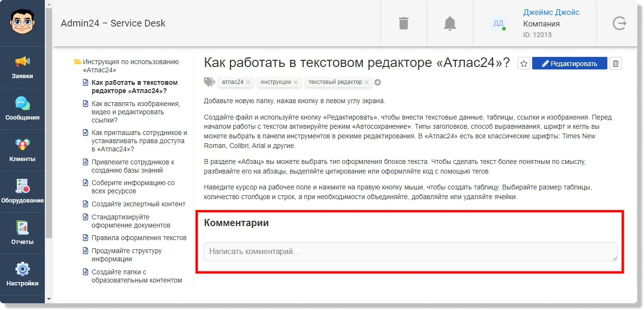The height and width of the screenshot is (310, 644).
Task: Open the notifications bell
Action: 450,23
